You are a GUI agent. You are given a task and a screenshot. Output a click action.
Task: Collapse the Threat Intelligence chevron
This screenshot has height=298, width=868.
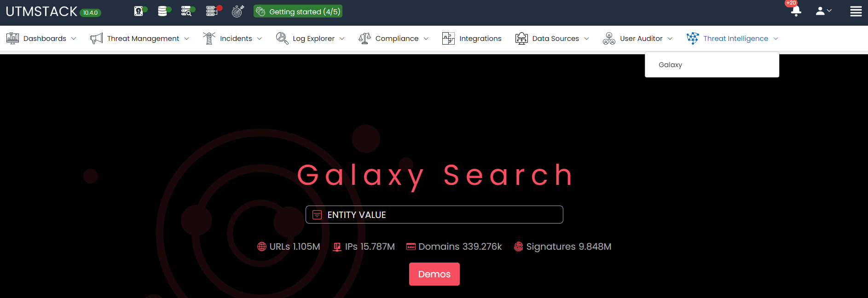tap(775, 39)
